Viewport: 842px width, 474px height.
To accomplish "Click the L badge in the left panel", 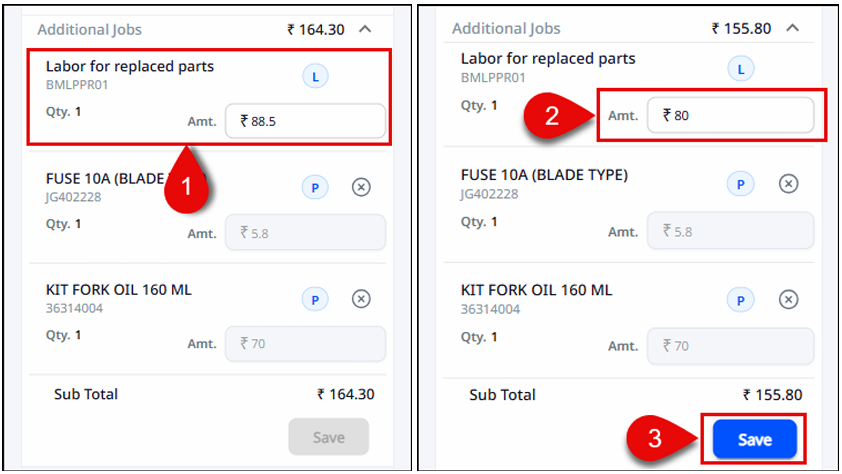I will pyautogui.click(x=314, y=74).
